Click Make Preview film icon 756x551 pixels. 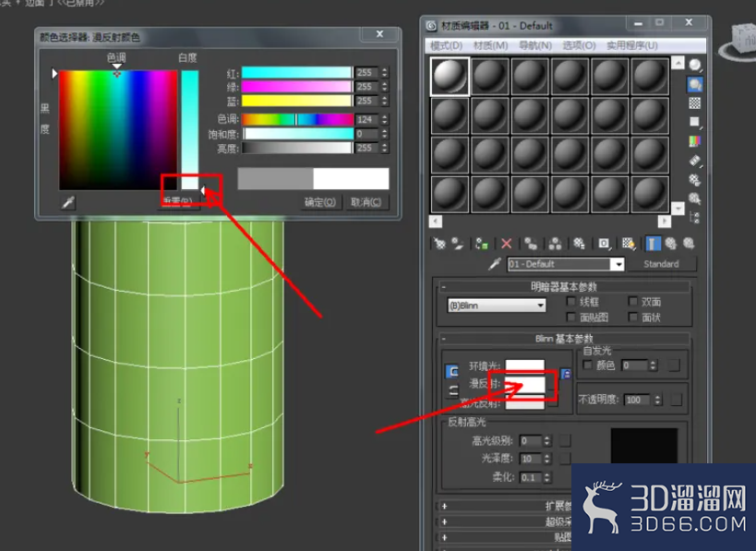[x=695, y=160]
